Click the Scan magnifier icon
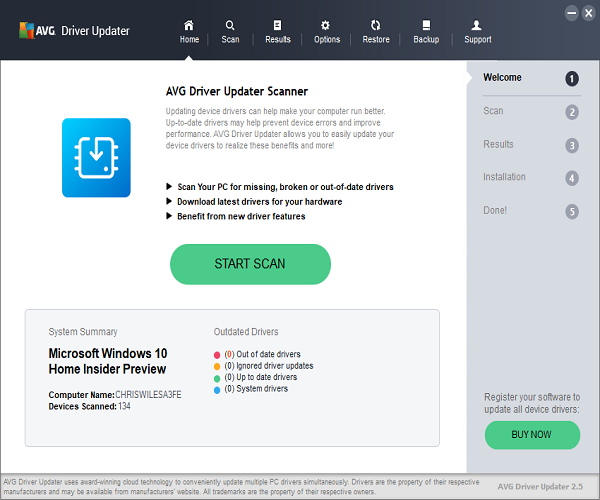The width and height of the screenshot is (600, 500). (x=230, y=25)
